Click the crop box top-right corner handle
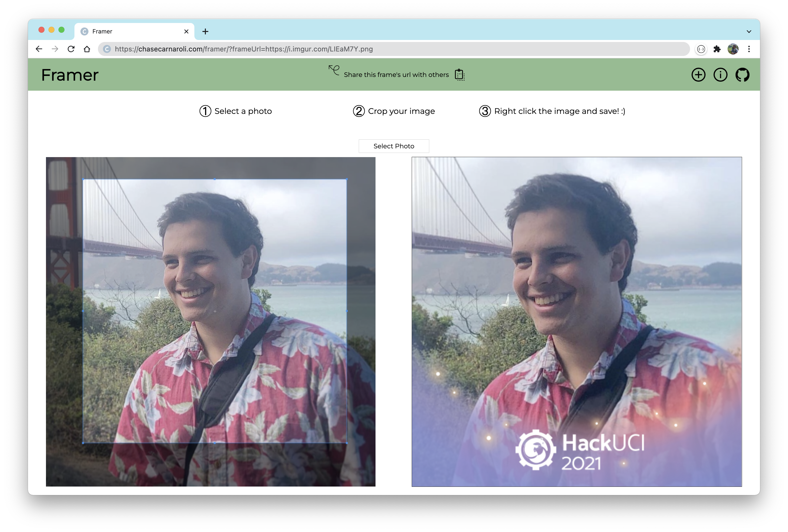 346,179
